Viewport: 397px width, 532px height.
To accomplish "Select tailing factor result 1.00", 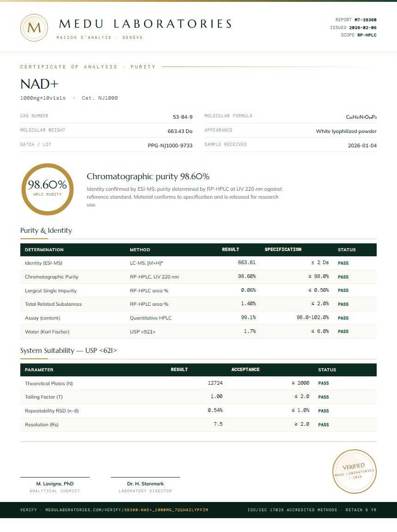I will 217,397.
